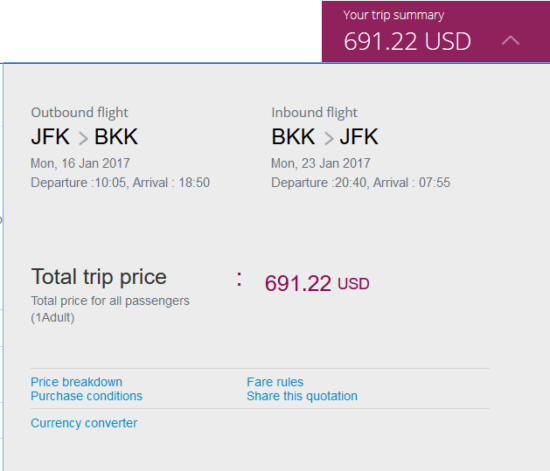This screenshot has width=550, height=471.
Task: Click the outbound departure 10:05 time line
Action: coord(120,183)
